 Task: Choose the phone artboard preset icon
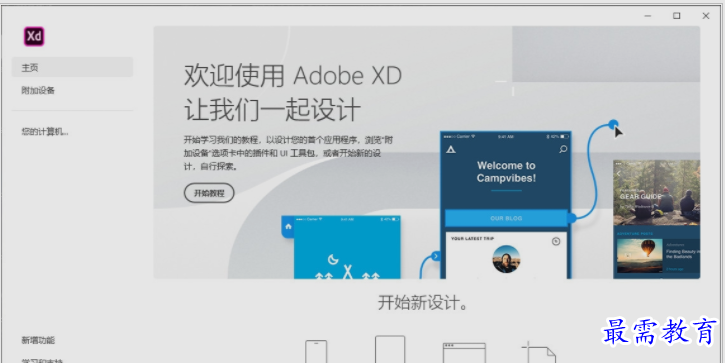pyautogui.click(x=316, y=351)
